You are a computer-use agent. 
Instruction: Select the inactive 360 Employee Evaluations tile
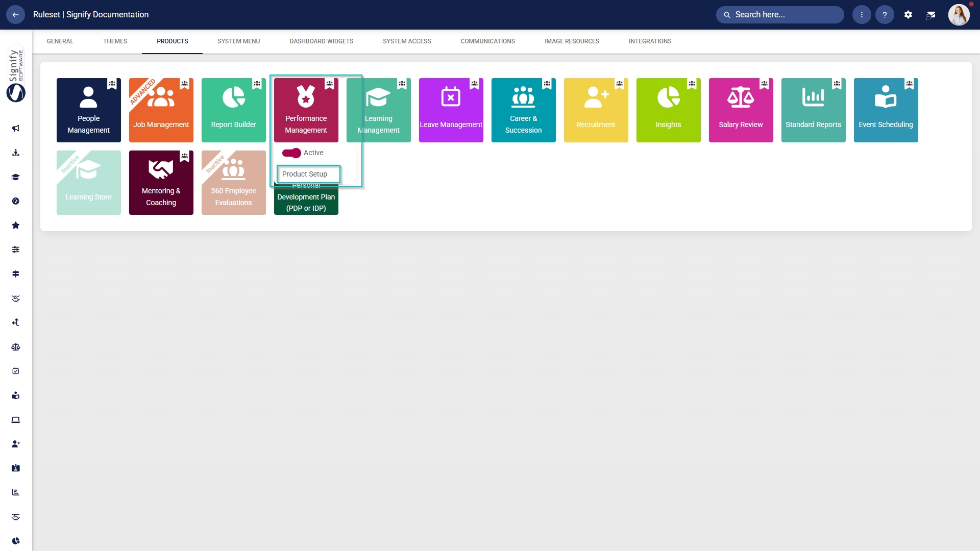click(234, 183)
